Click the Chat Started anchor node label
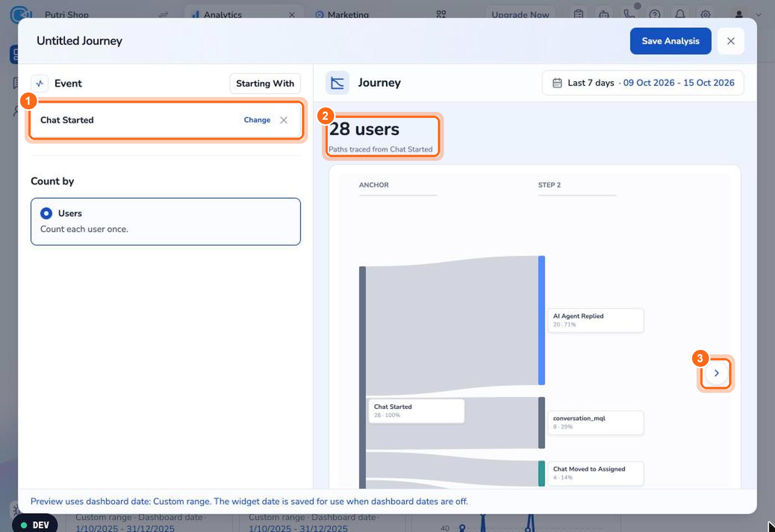The width and height of the screenshot is (775, 532). (417, 411)
